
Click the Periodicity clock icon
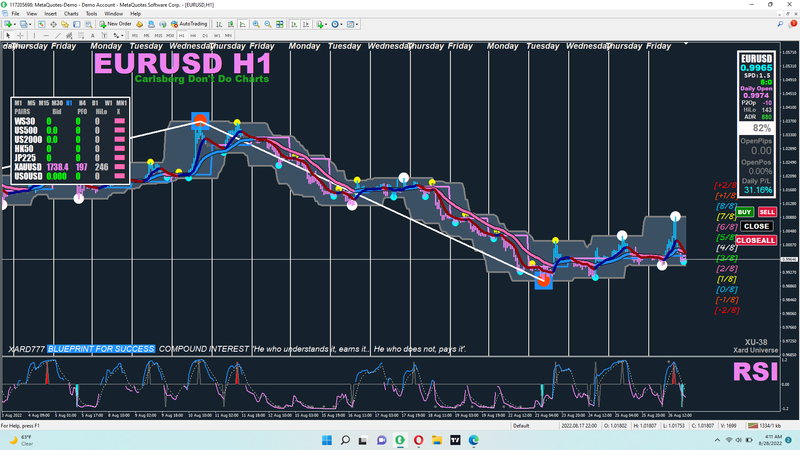click(x=335, y=24)
